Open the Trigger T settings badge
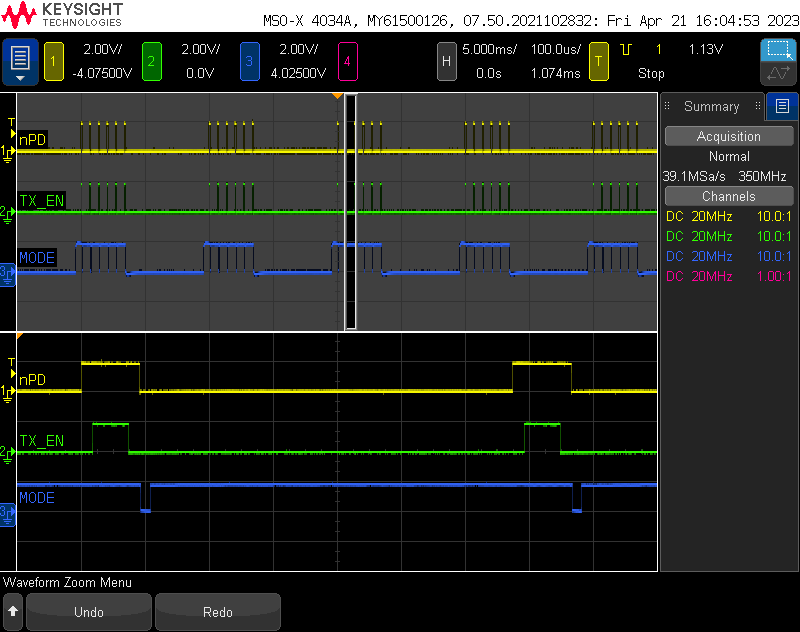The image size is (800, 632). [599, 62]
